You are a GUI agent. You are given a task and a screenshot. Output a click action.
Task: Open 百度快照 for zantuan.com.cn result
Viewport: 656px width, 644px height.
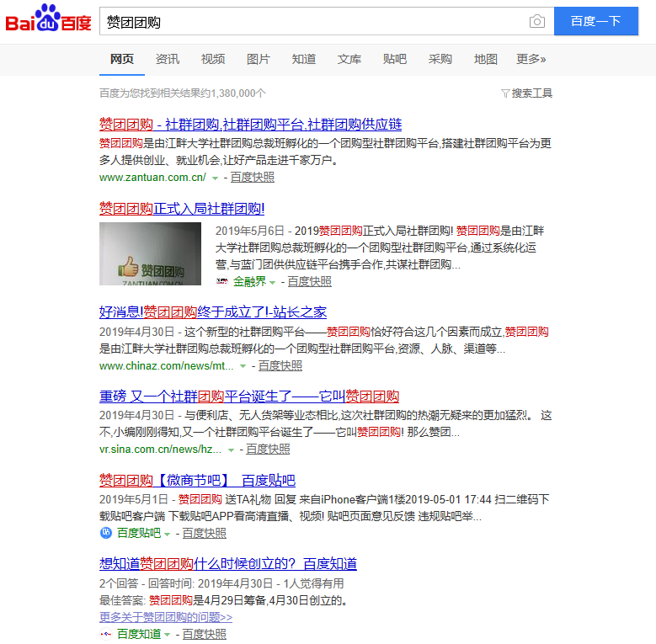(x=253, y=178)
